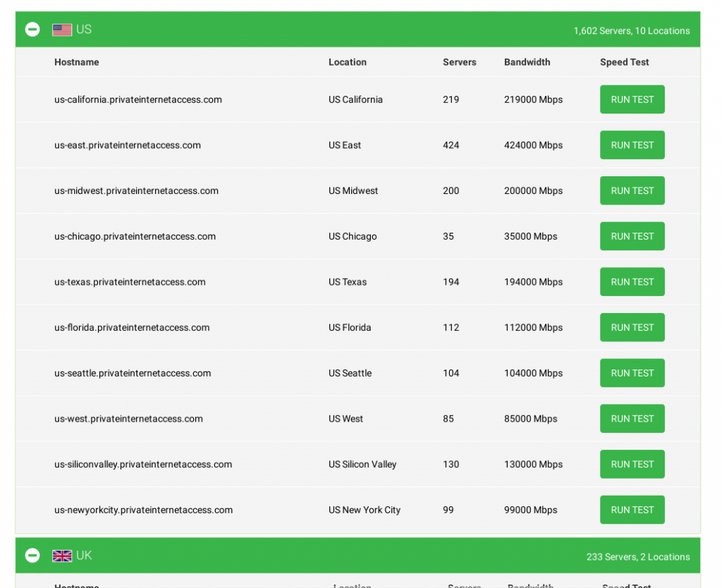Click the 'UK' country header label
This screenshot has height=588, width=722.
[x=84, y=556]
